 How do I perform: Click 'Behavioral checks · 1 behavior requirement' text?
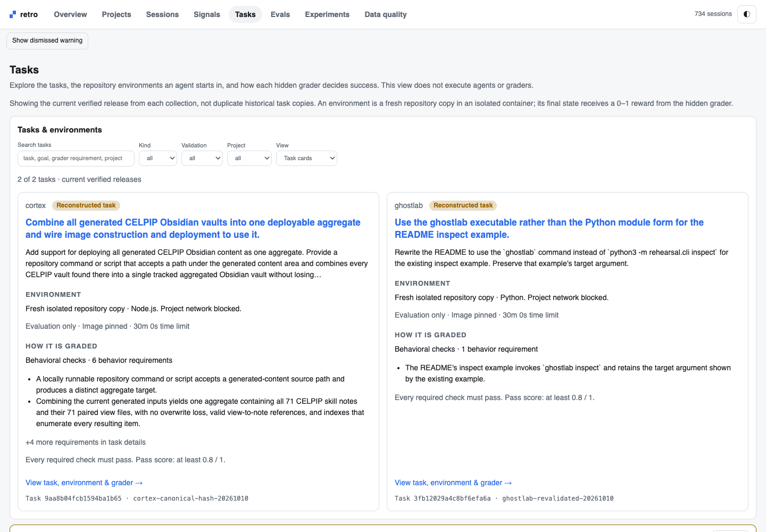pos(467,349)
